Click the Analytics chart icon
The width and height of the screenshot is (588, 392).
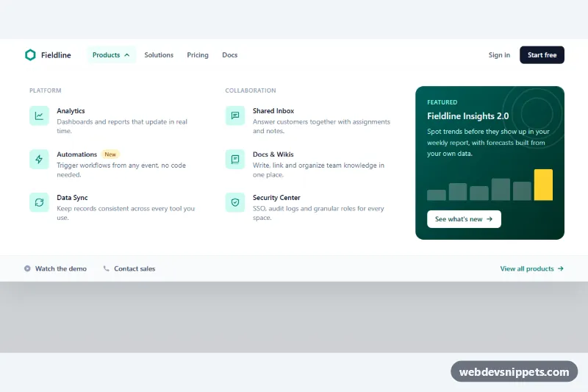pos(39,115)
